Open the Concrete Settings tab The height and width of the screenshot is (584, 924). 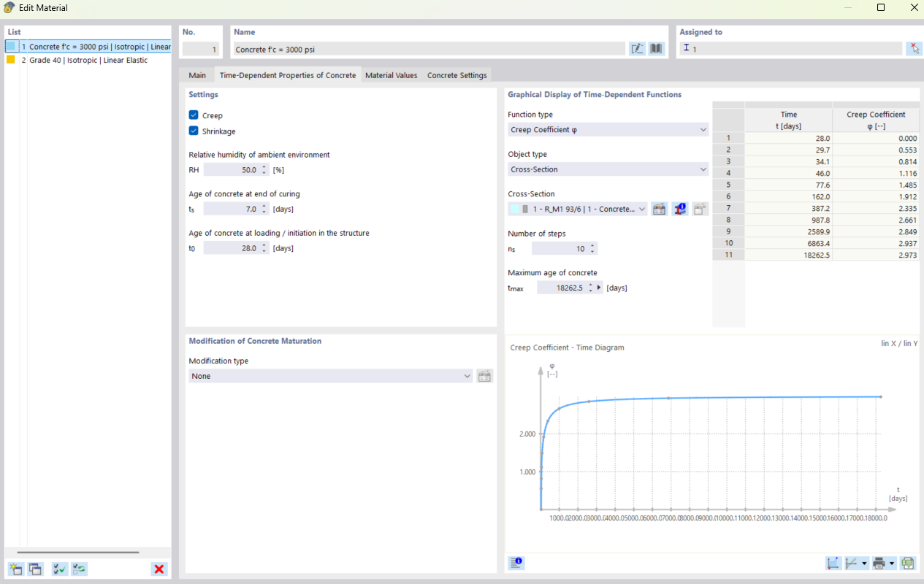457,74
